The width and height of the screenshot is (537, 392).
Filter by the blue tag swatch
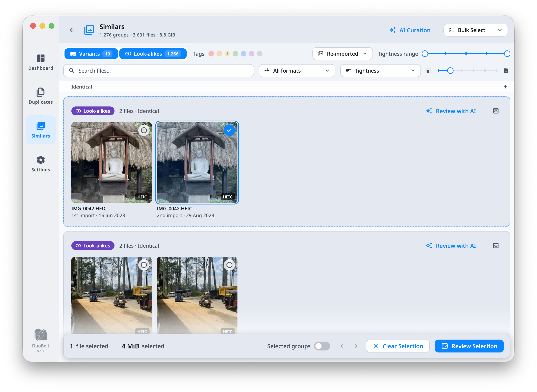pos(243,54)
